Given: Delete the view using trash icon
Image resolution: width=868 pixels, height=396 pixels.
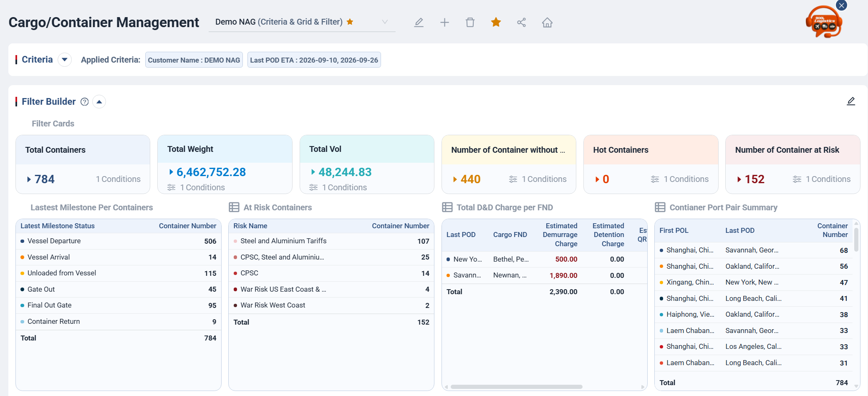Looking at the screenshot, I should click(x=470, y=23).
